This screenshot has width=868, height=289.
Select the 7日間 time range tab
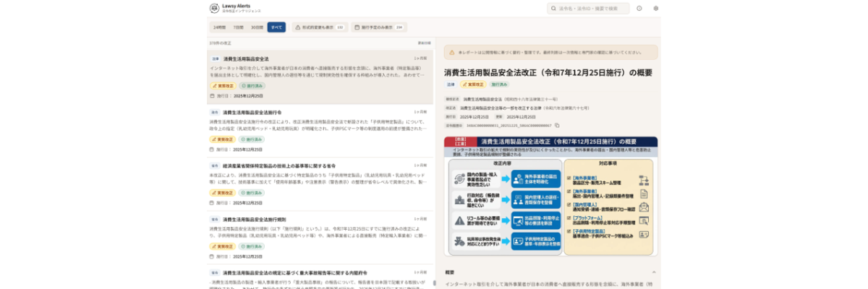click(238, 27)
